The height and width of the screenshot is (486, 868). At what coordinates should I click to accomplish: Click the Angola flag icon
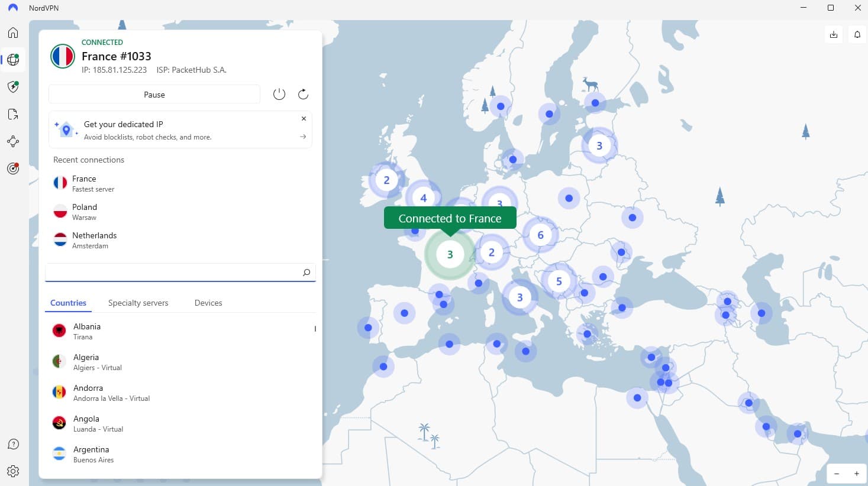59,423
